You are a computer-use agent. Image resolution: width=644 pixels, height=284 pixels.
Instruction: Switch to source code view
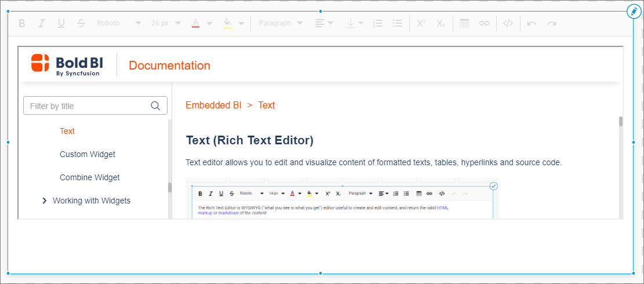click(508, 23)
